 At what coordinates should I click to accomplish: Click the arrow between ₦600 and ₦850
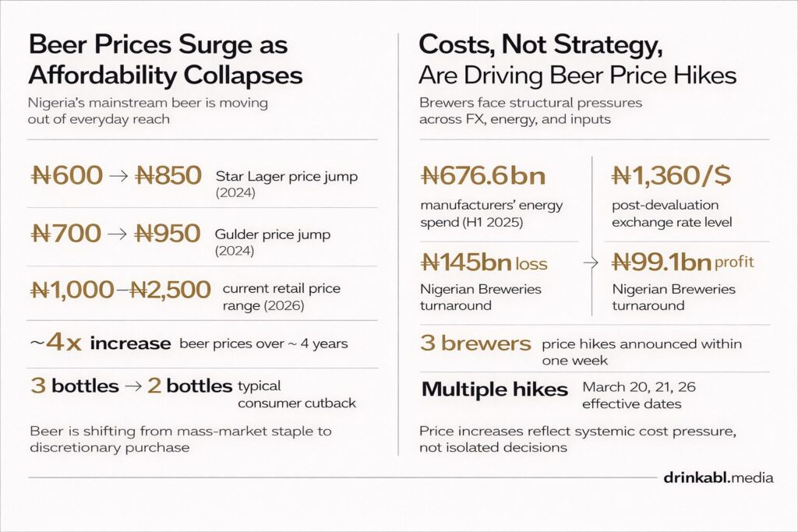118,175
